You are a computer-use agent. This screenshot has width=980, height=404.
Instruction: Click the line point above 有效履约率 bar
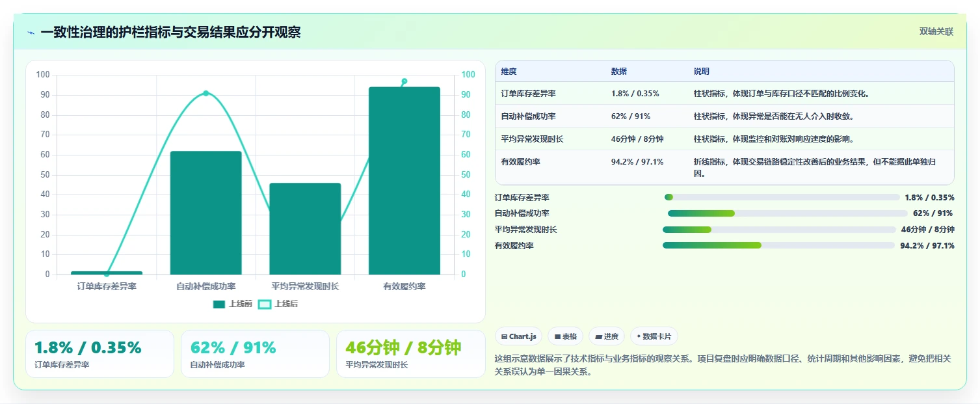coord(404,81)
